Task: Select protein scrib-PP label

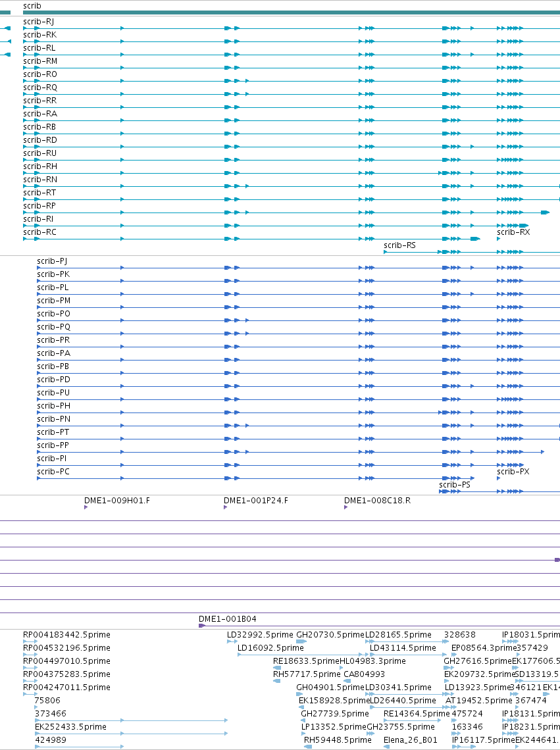Action: (x=53, y=445)
